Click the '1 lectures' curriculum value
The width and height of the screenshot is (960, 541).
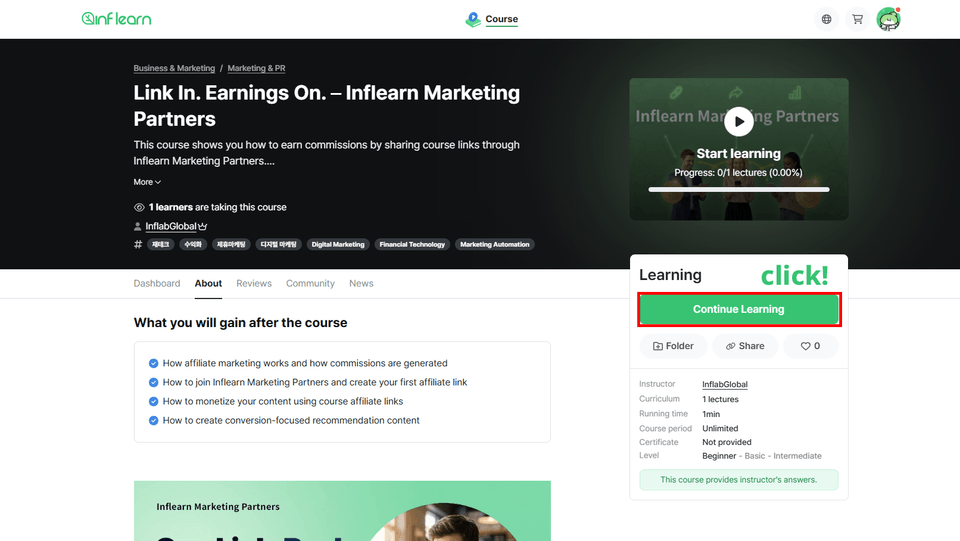pos(721,399)
